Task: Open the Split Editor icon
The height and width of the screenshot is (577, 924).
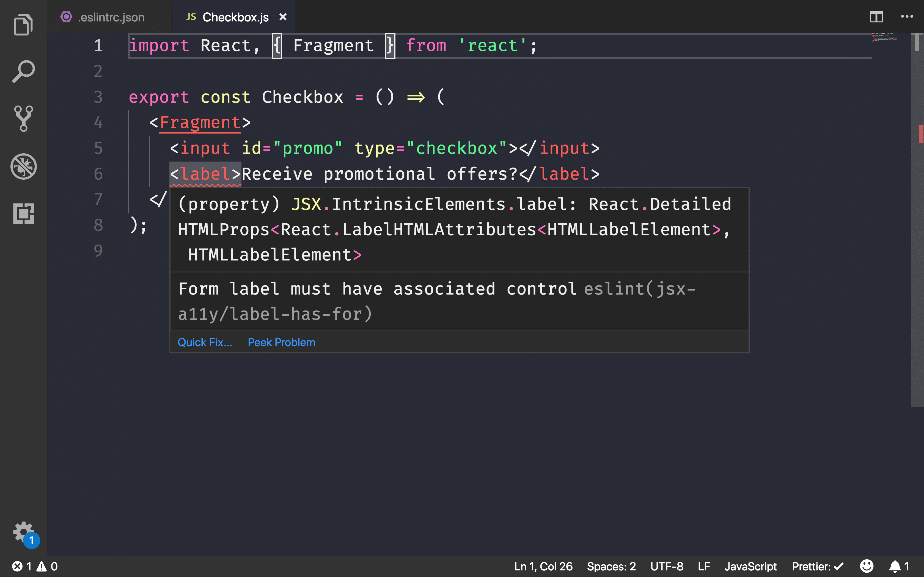Action: [x=876, y=16]
